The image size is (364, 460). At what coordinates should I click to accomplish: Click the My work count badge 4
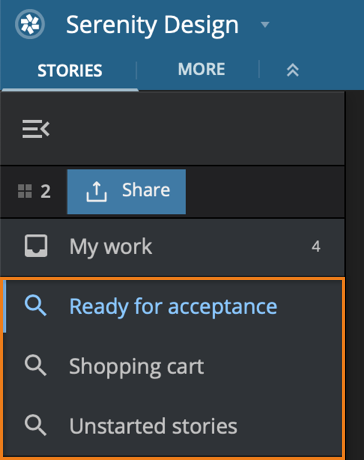[x=316, y=247]
